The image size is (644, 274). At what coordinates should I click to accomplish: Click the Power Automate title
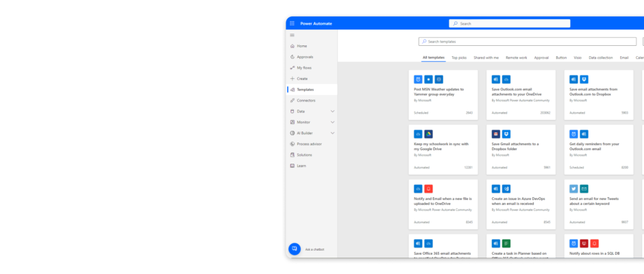coord(316,23)
